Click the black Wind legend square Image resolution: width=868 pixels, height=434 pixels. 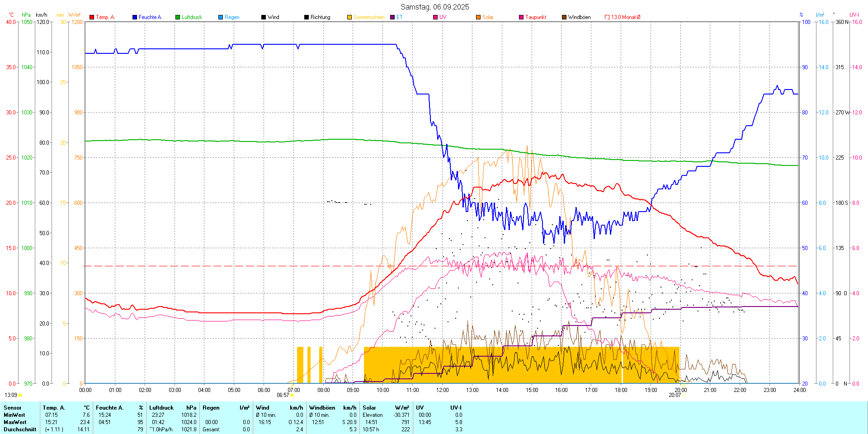pos(264,17)
